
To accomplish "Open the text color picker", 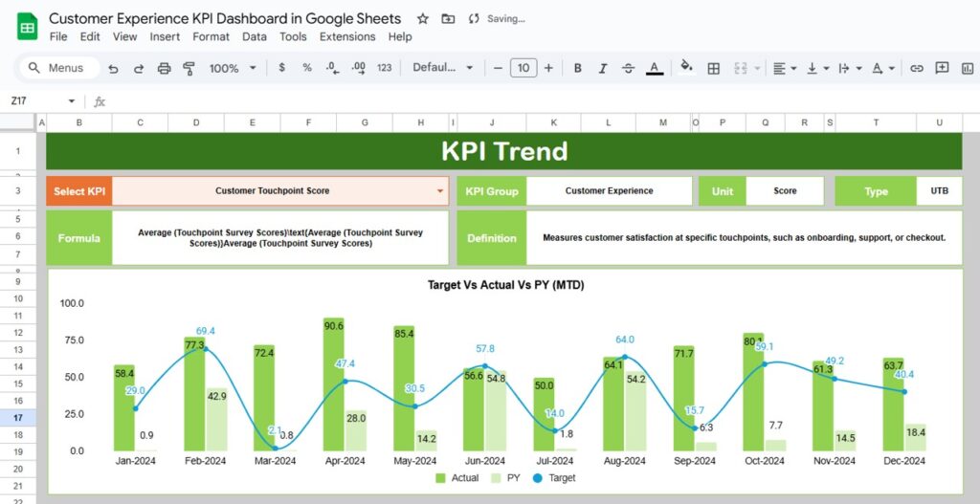I will pos(655,68).
